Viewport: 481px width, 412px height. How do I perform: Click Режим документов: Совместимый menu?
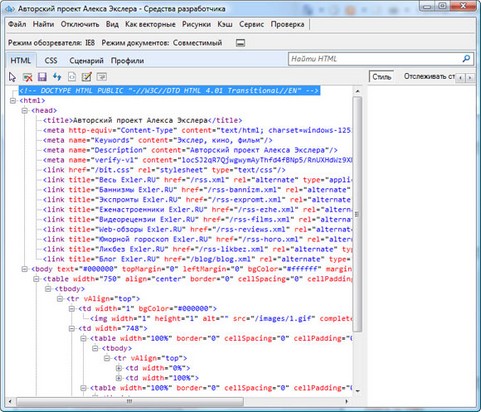[162, 43]
